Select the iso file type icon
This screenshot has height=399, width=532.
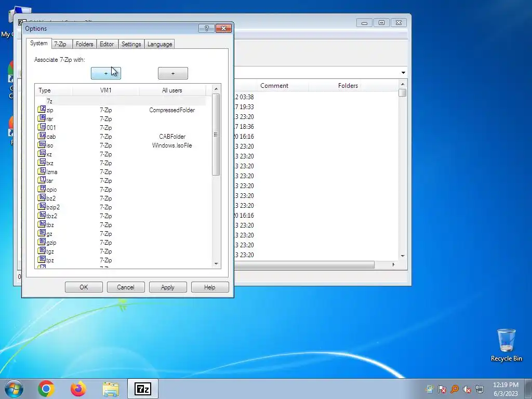coord(42,144)
